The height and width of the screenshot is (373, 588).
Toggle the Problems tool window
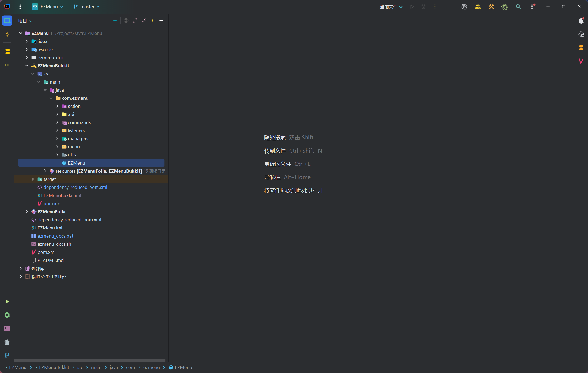[x=7, y=342]
